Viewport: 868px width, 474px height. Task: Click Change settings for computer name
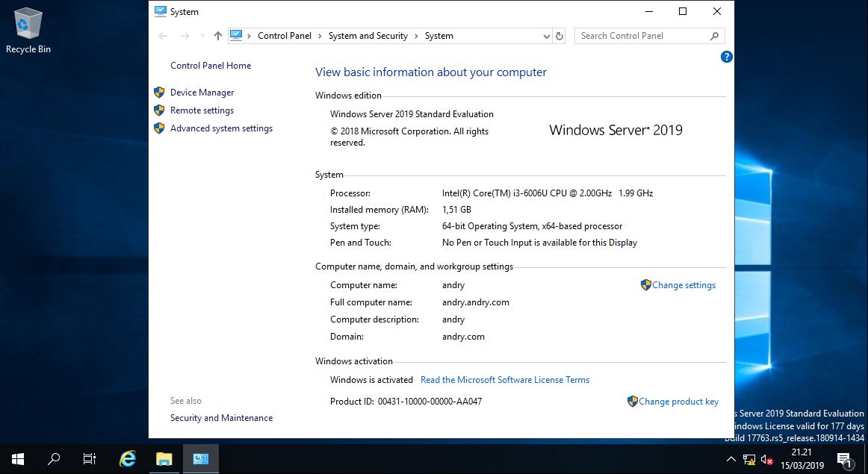click(x=683, y=285)
